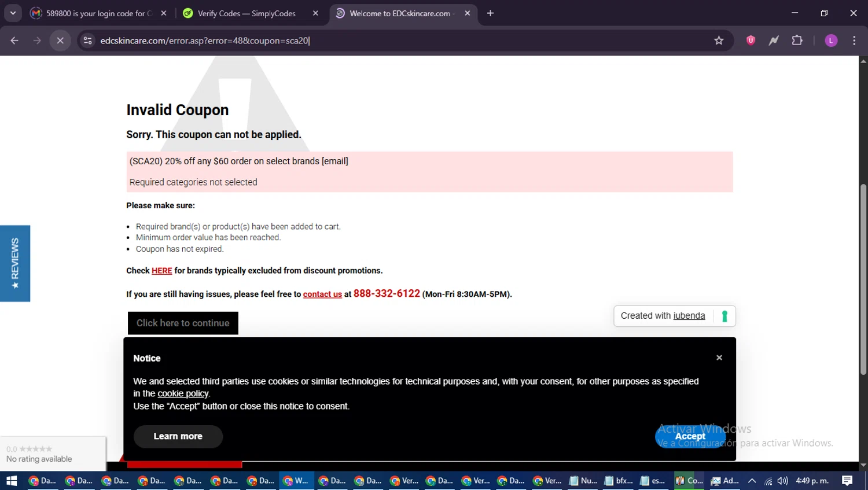This screenshot has width=868, height=490.
Task: Close the Welcome to EDCskincare.com tab
Action: 468,13
